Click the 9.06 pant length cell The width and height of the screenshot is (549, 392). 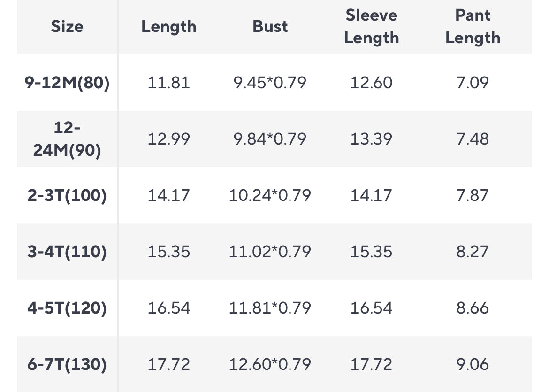click(473, 364)
